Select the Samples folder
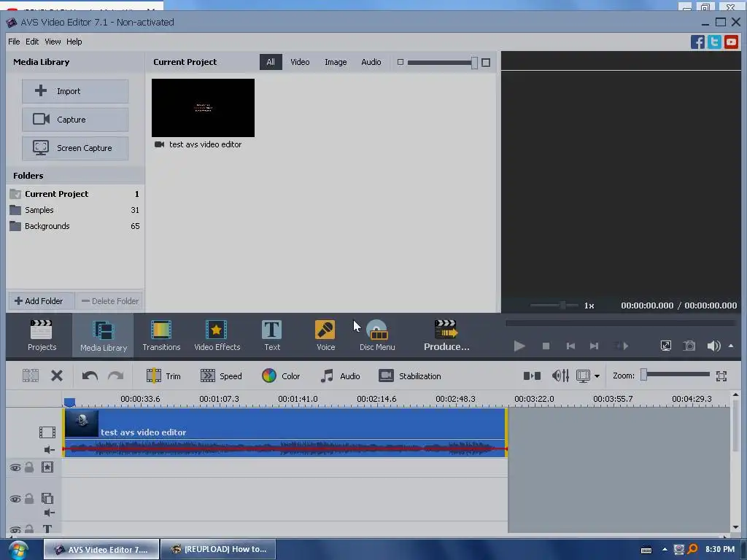This screenshot has width=747, height=560. coord(75,210)
